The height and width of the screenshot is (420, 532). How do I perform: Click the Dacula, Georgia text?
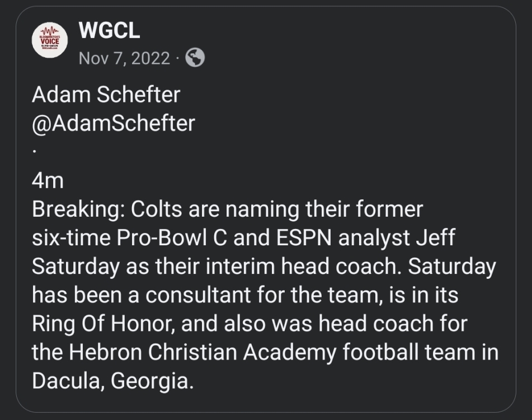112,381
